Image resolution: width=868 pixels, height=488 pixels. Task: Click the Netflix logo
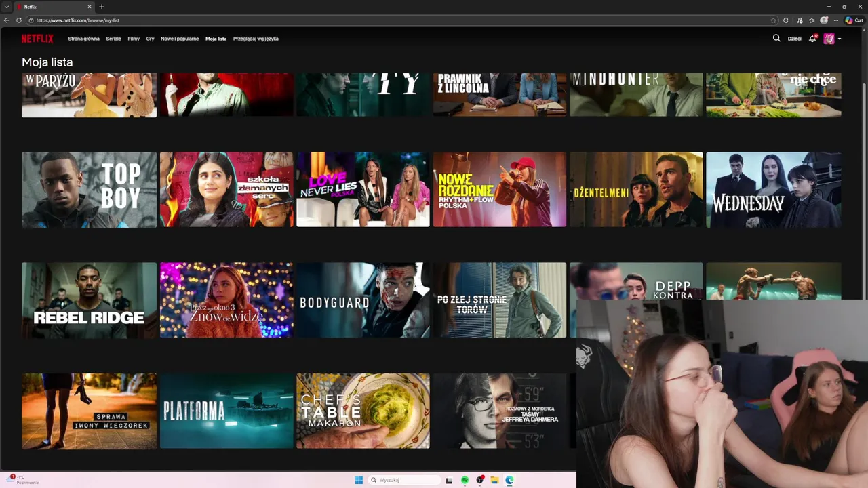[x=37, y=39]
